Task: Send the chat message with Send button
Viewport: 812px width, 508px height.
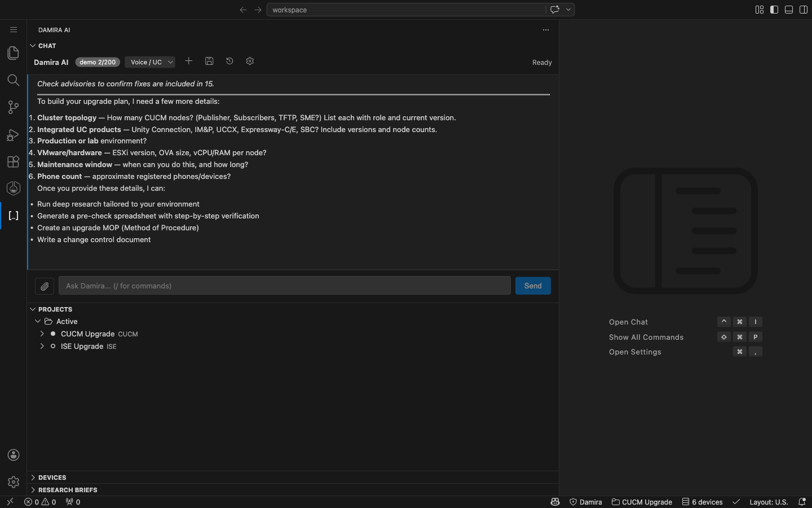Action: point(533,286)
